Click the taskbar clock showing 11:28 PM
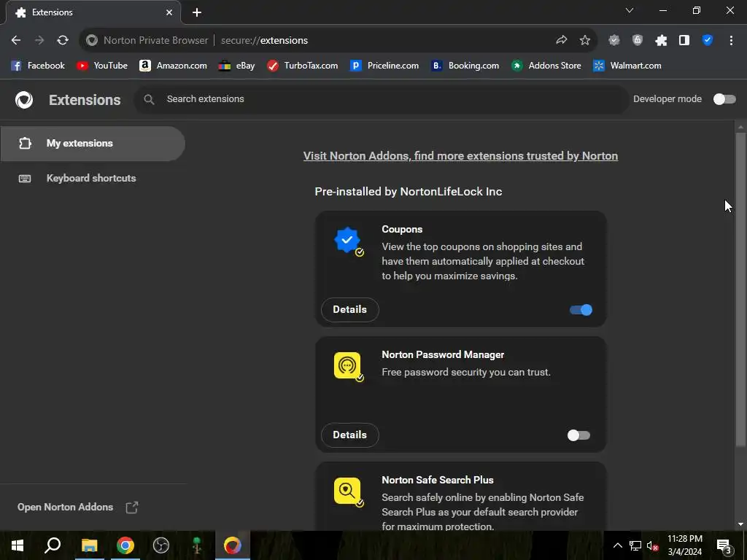Image resolution: width=747 pixels, height=560 pixels. click(684, 545)
